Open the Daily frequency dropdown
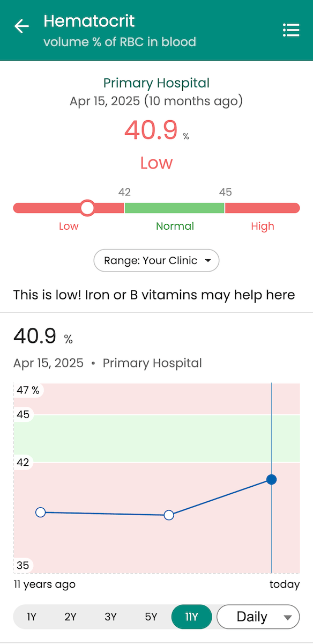Viewport: 313px width, 644px height. click(258, 617)
